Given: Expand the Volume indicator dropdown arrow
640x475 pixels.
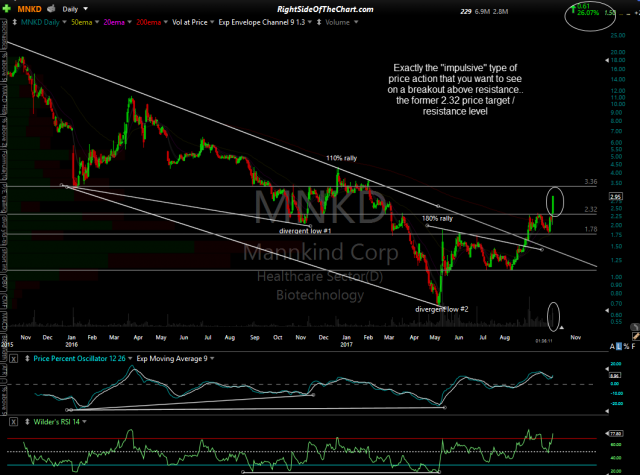Looking at the screenshot, I should click(x=356, y=22).
